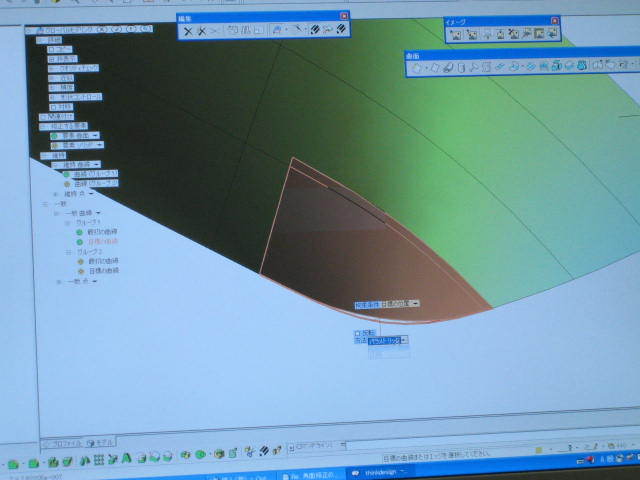Click the crossed-out picture icon in イメージ toolbar

tap(514, 34)
